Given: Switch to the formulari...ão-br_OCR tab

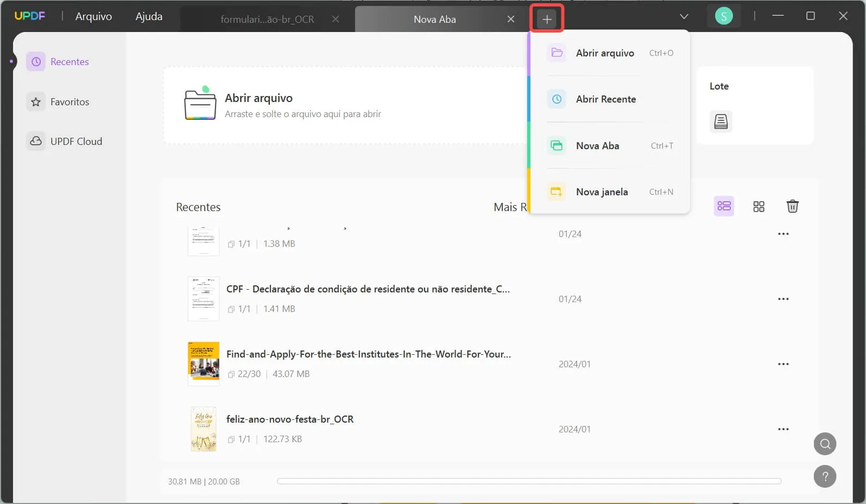Looking at the screenshot, I should click(x=267, y=19).
